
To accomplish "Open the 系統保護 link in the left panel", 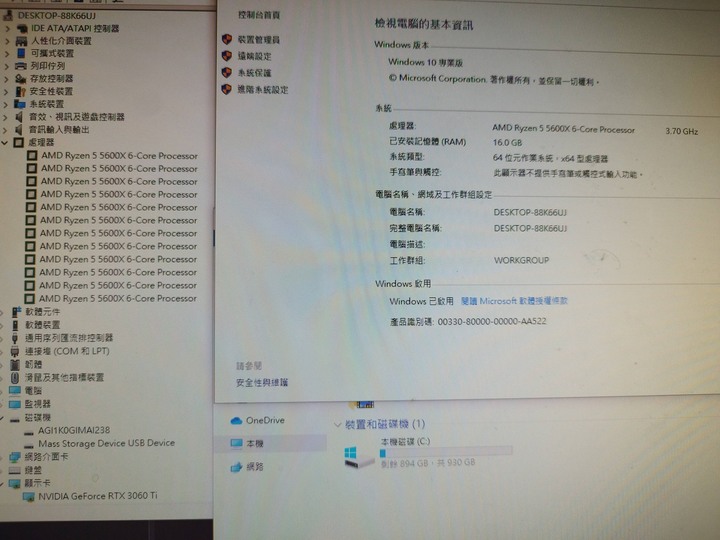I will point(254,73).
